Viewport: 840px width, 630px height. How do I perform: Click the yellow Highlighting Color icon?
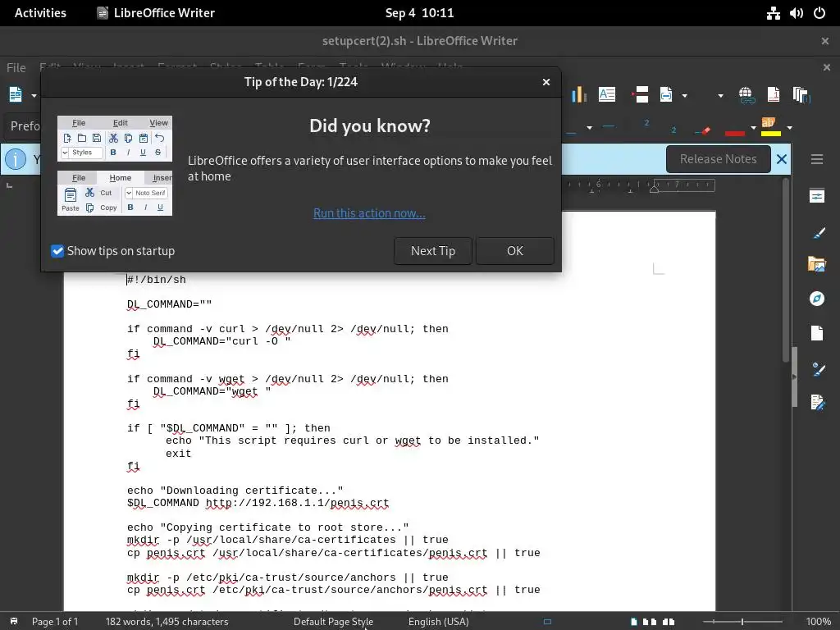tap(770, 127)
